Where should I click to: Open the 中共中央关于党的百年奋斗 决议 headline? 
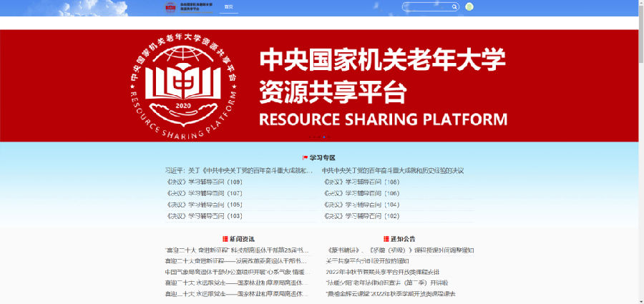(x=393, y=171)
